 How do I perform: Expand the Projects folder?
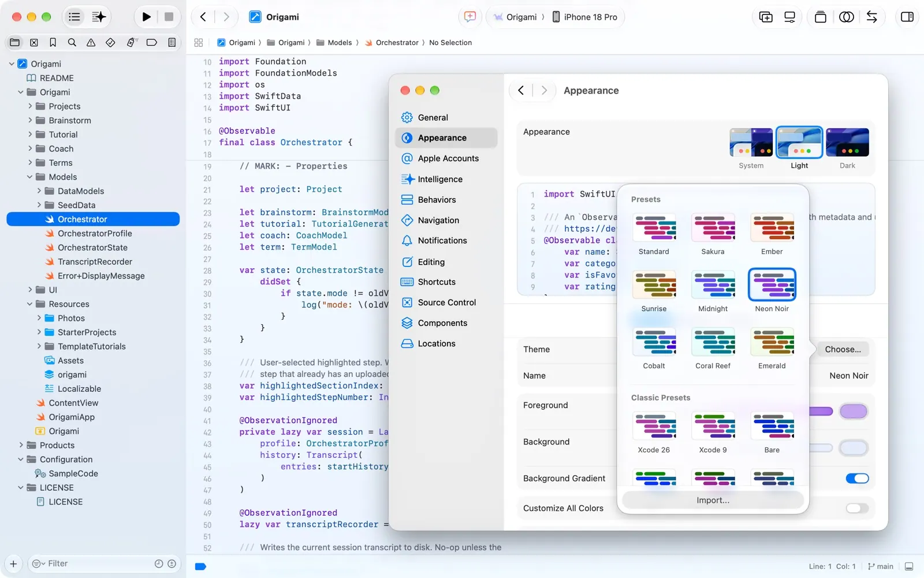(x=30, y=106)
